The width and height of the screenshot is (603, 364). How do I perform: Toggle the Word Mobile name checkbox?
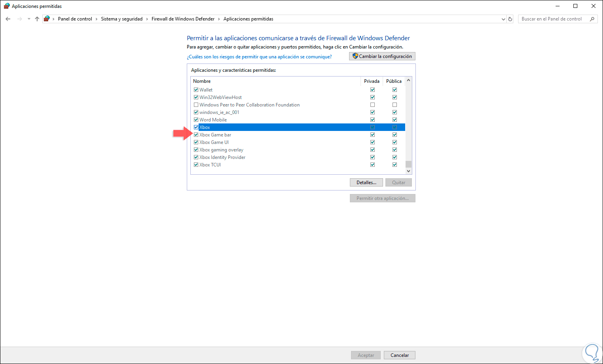coord(196,120)
